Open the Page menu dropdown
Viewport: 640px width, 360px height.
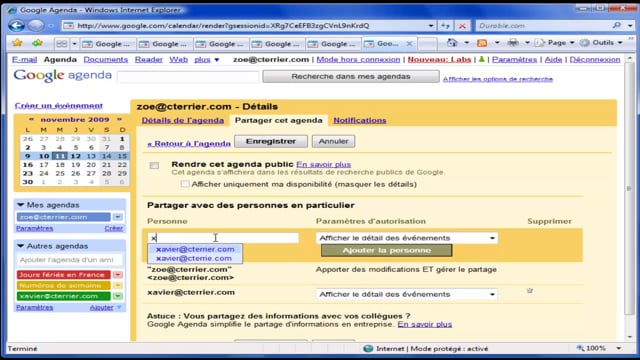(x=572, y=42)
